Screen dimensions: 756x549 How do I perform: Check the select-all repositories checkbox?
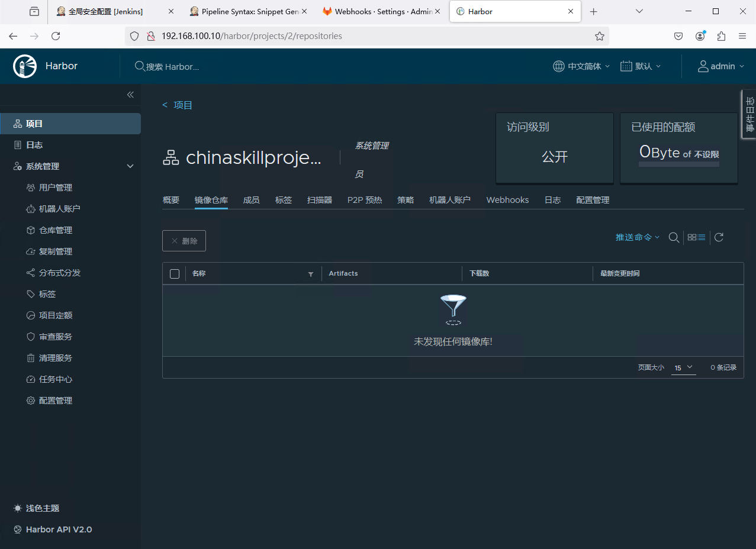[175, 274]
